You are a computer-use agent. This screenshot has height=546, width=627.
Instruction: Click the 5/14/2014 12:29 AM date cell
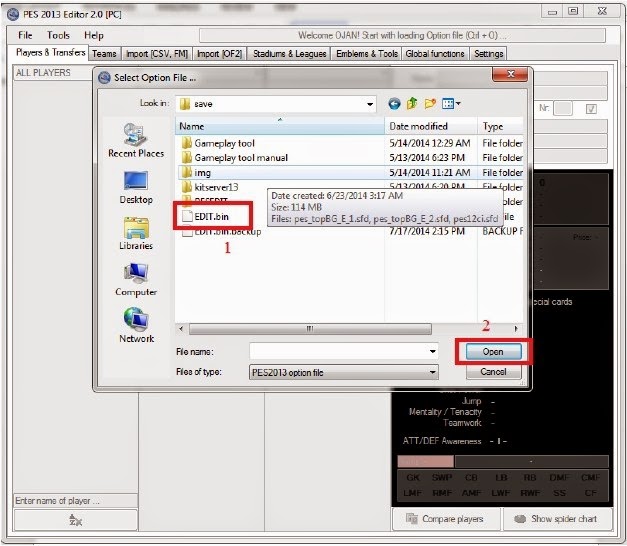tap(430, 143)
